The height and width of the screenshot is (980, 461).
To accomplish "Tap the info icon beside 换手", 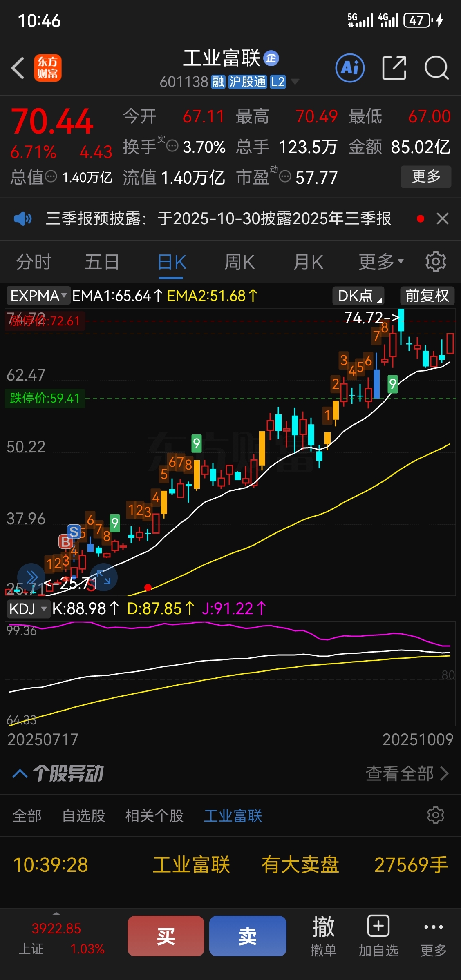I will [173, 146].
